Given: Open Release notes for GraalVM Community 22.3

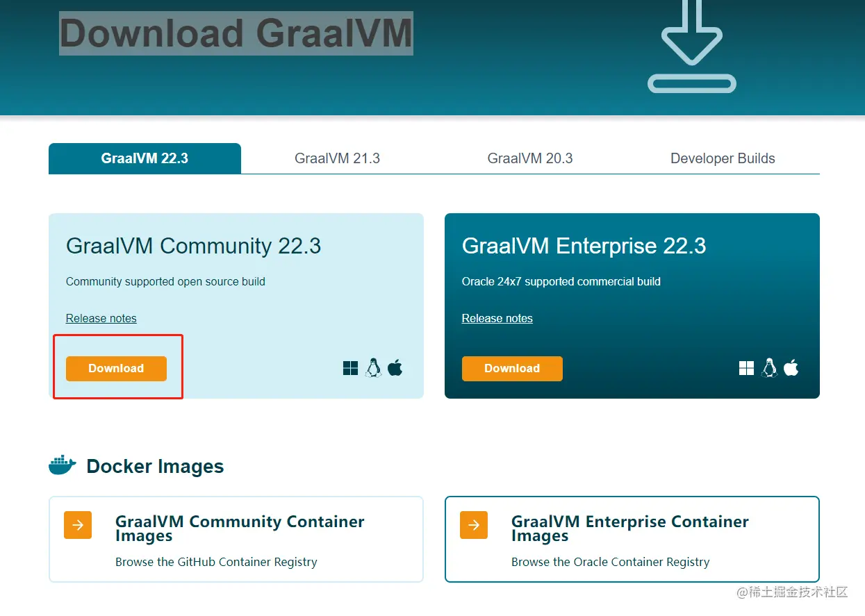Looking at the screenshot, I should coord(101,318).
